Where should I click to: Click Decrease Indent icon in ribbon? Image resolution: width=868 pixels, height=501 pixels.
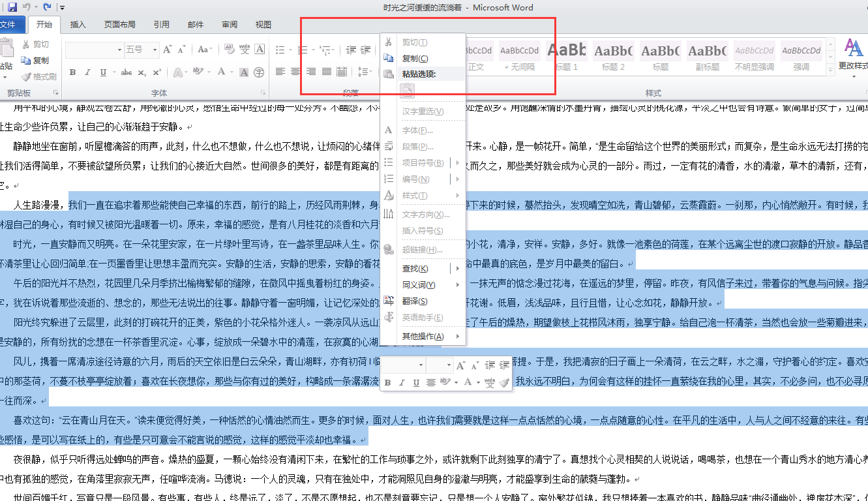(352, 50)
